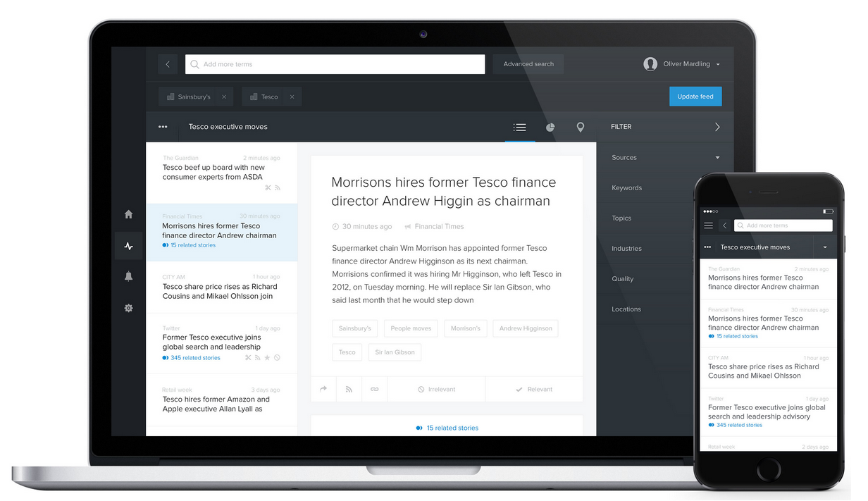Mark article as Irrelevant
The image size is (868, 501).
(x=436, y=389)
